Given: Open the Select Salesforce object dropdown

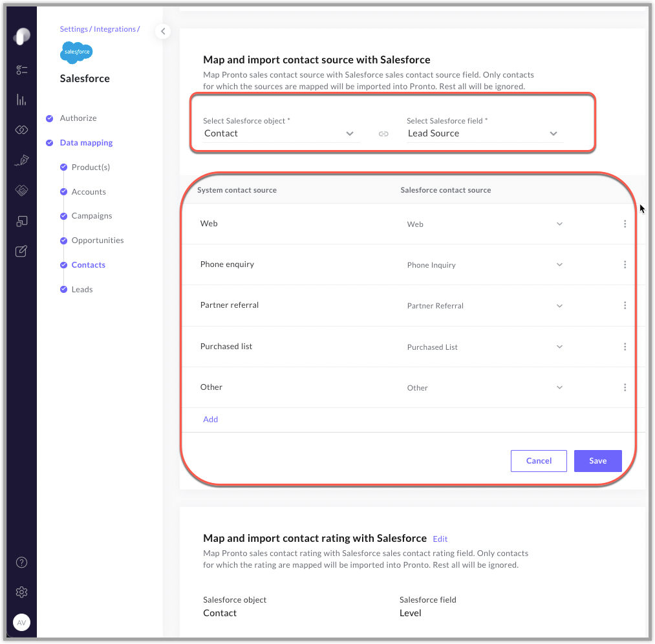Looking at the screenshot, I should 281,133.
